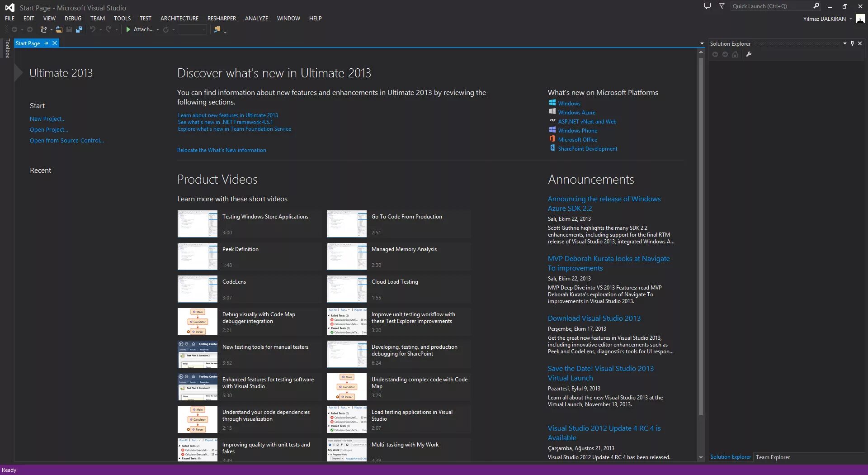
Task: Click Open from Source Control... link
Action: [x=67, y=140]
